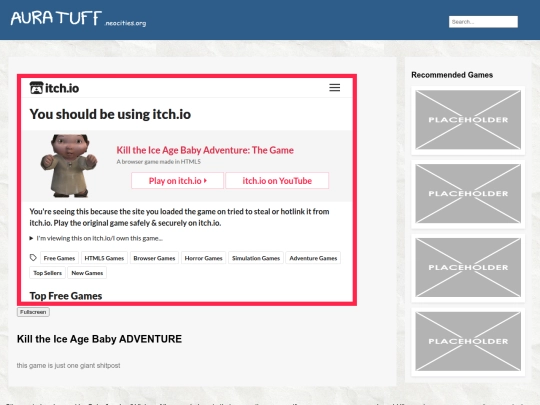This screenshot has height=405, width=540.
Task: Open the first recommended game placeholder
Action: point(468,120)
